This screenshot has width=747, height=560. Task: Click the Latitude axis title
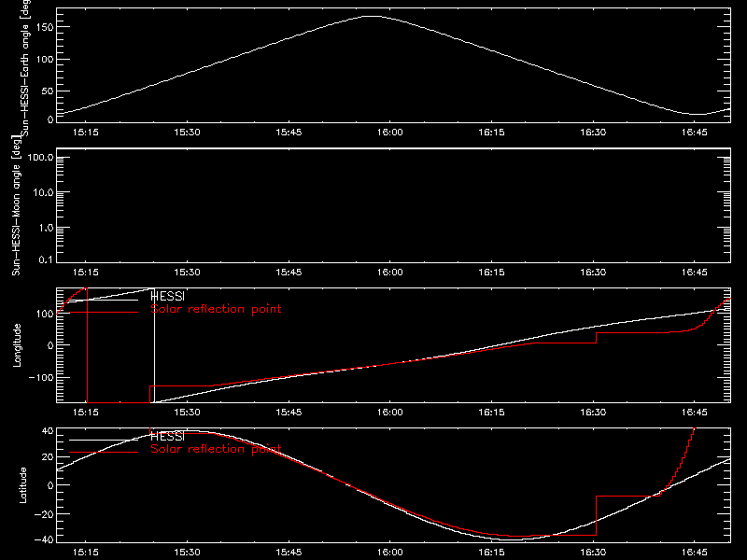(x=22, y=485)
